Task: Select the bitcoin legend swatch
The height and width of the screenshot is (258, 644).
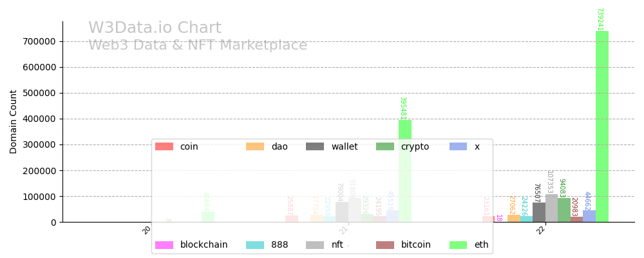Action: point(385,245)
